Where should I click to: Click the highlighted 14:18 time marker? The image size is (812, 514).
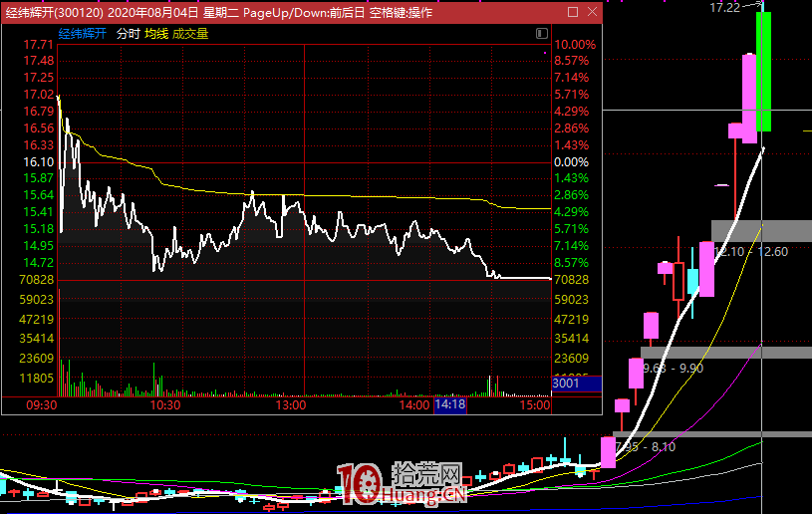pyautogui.click(x=450, y=405)
